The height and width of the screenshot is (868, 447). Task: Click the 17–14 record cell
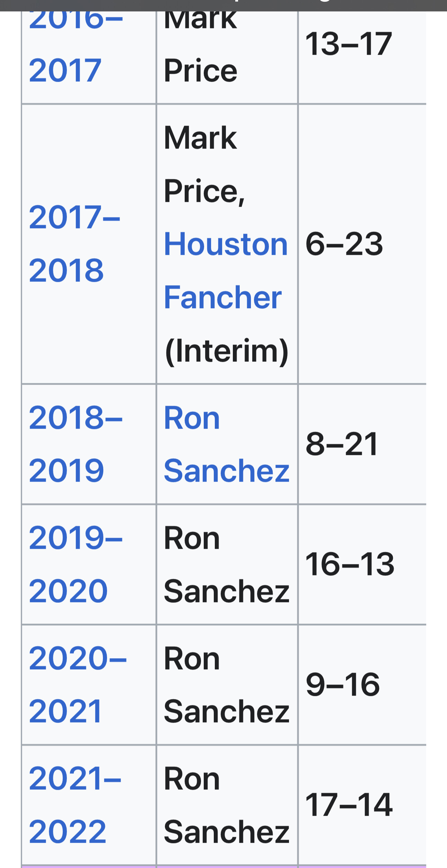(362, 805)
